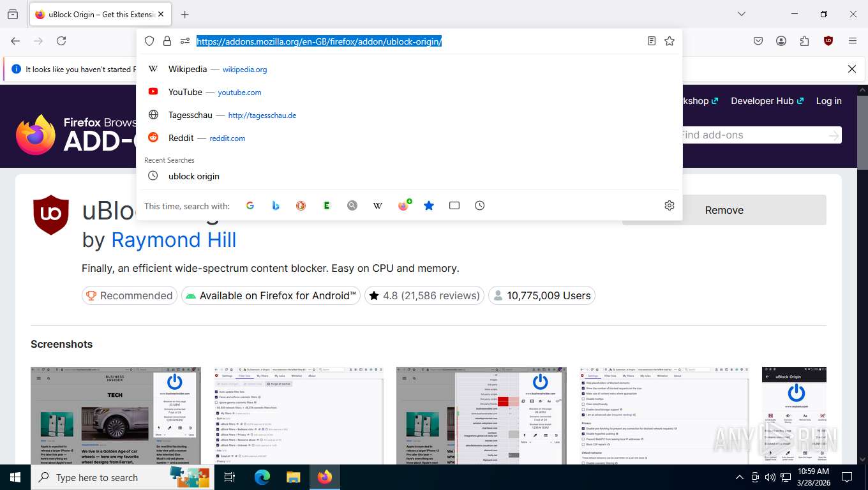This screenshot has width=868, height=490.
Task: Open the Business Insider Tech screenshot thumbnail
Action: pyautogui.click(x=116, y=415)
